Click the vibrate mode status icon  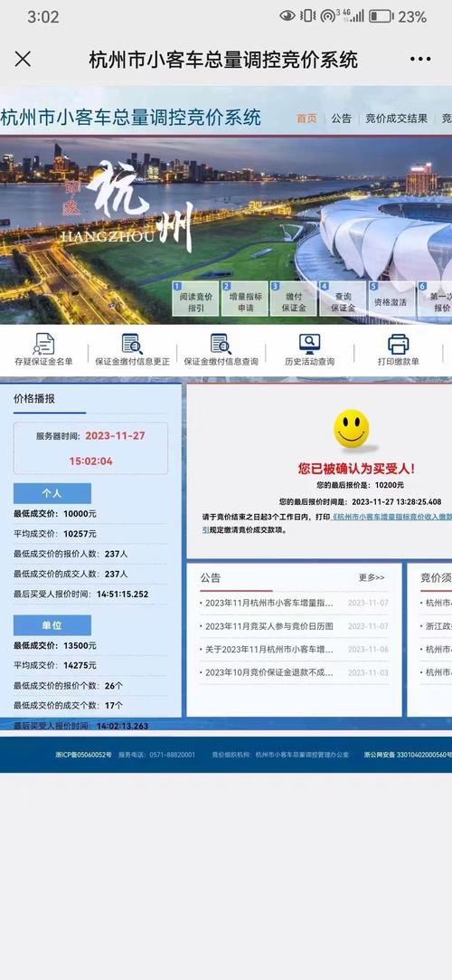(x=307, y=15)
